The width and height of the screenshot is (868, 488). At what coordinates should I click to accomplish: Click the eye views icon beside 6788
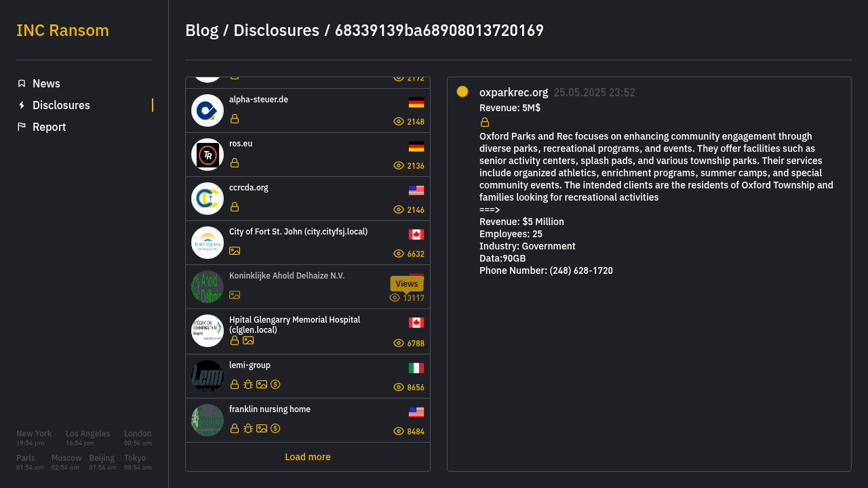click(399, 343)
